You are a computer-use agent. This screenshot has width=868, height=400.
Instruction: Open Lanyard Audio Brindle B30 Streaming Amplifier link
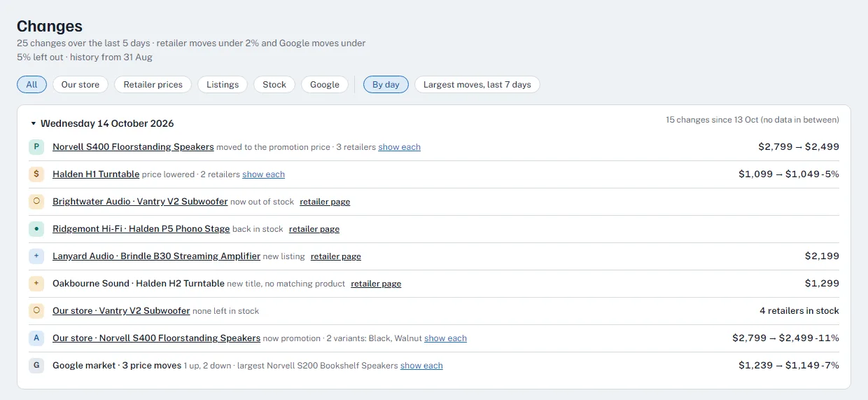point(156,256)
